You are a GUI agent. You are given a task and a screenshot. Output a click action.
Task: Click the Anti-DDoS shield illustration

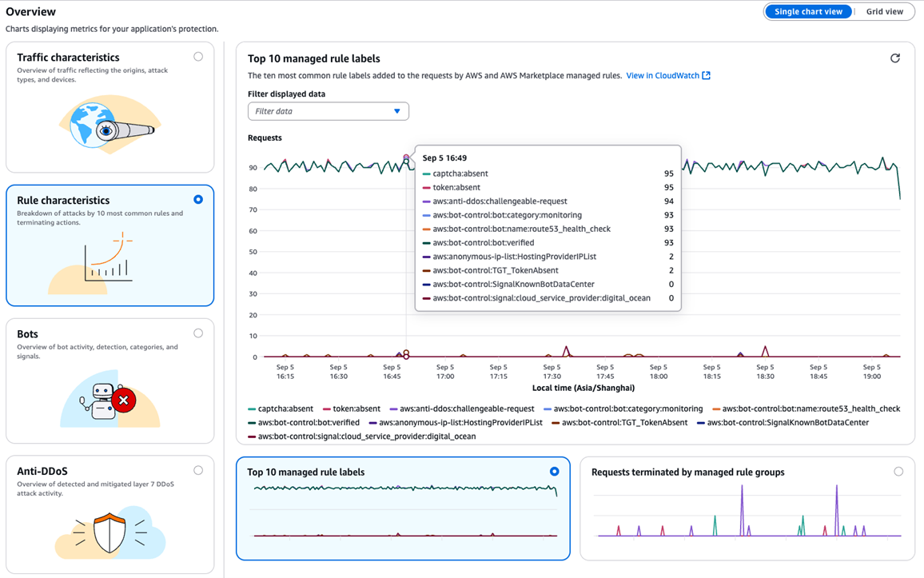(110, 533)
